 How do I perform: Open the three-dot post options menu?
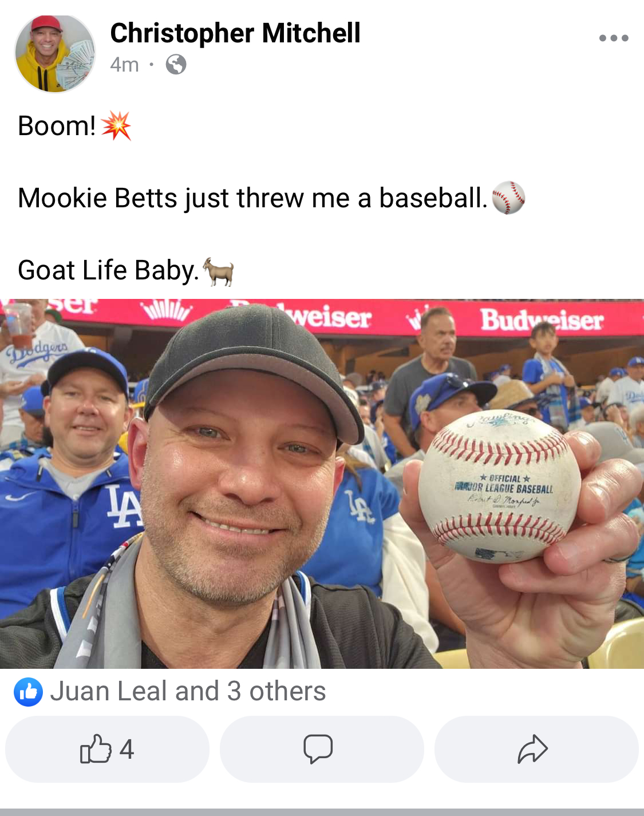[x=614, y=38]
